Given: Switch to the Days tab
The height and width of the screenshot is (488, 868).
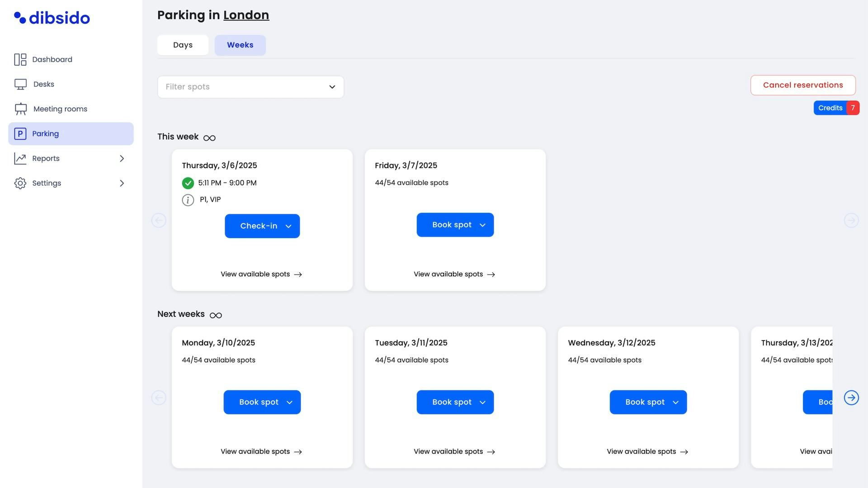Looking at the screenshot, I should (x=183, y=45).
